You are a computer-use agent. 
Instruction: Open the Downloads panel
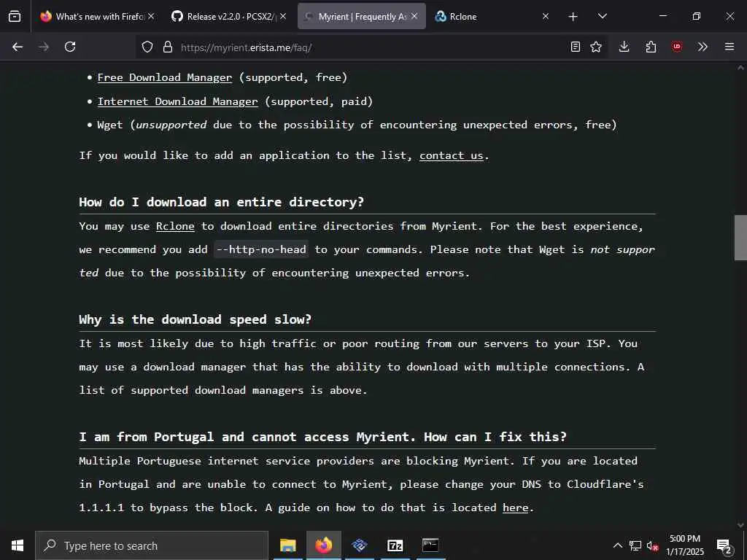click(624, 47)
